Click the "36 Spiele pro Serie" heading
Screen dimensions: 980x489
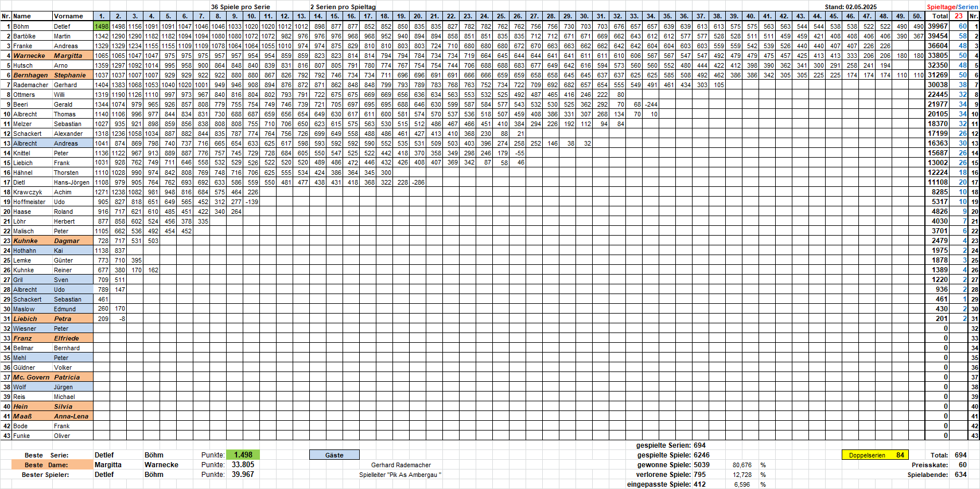(240, 7)
